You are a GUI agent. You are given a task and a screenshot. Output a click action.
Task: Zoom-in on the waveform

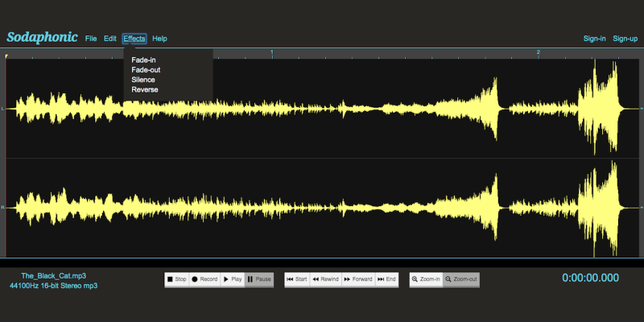coord(426,279)
